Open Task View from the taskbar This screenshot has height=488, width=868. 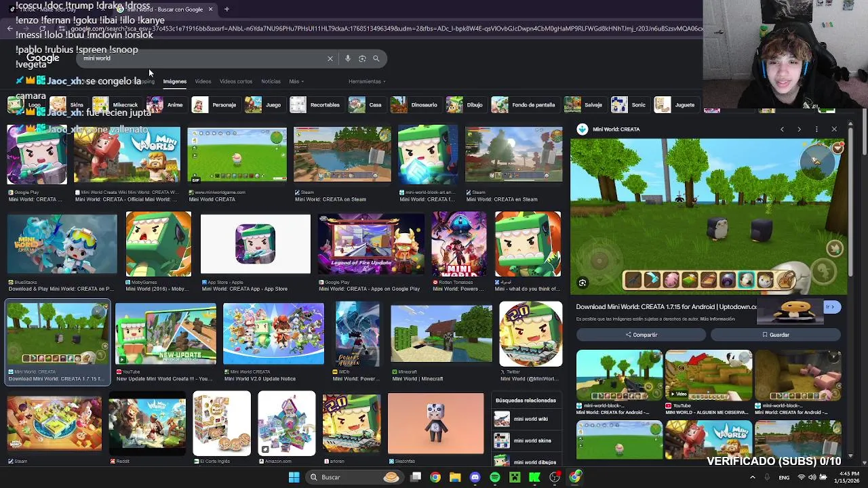point(416,477)
